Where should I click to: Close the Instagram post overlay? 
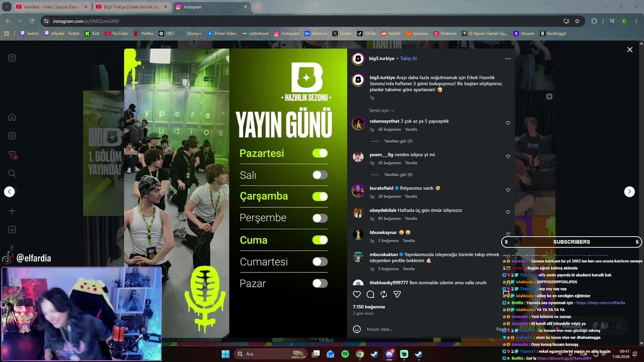629,50
